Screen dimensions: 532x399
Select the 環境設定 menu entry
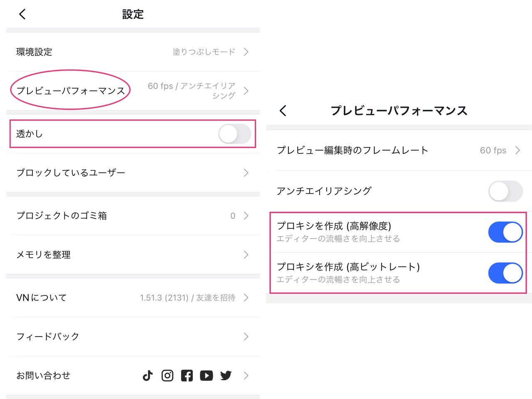pos(133,52)
